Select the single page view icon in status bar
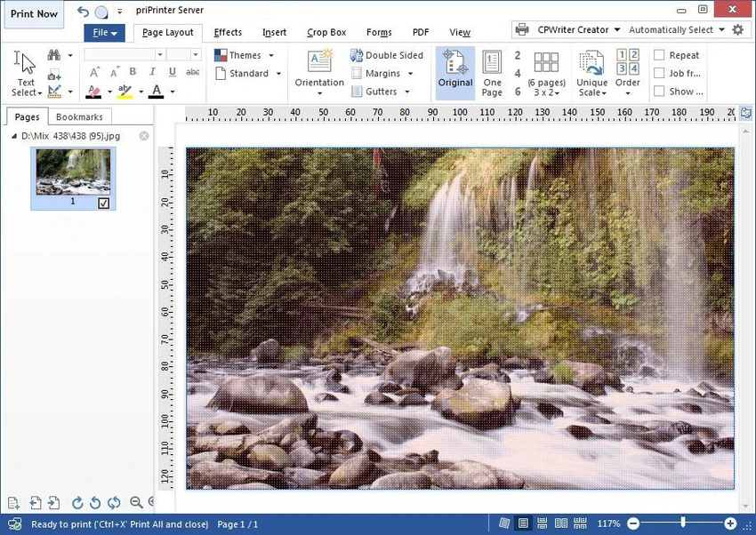Screen dimensions: 756x535 click(x=523, y=523)
